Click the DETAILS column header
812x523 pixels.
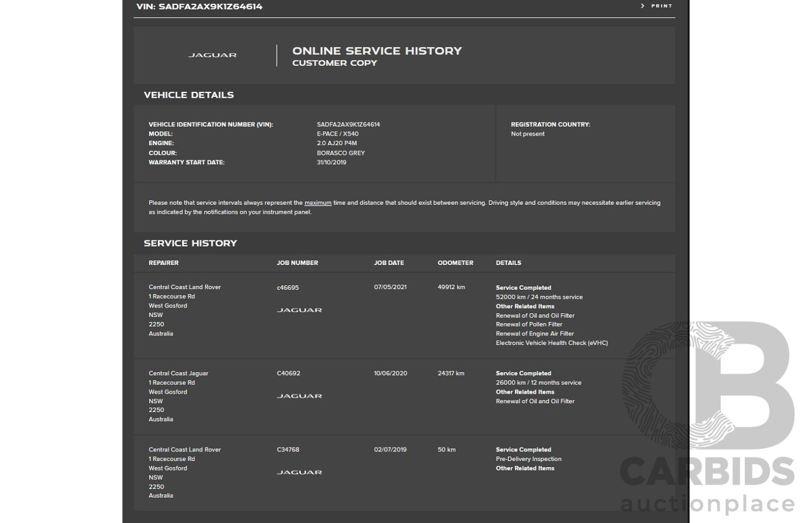click(x=509, y=263)
